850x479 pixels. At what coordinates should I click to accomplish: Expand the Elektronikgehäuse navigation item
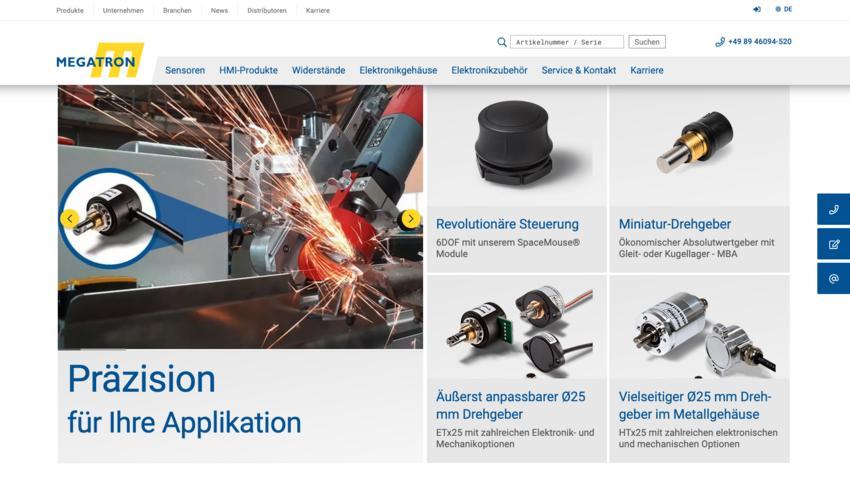[398, 70]
